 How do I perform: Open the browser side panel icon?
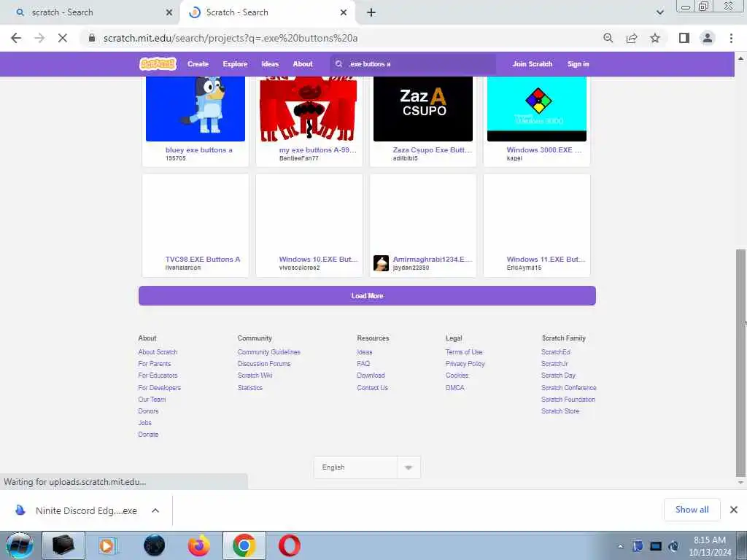click(684, 38)
